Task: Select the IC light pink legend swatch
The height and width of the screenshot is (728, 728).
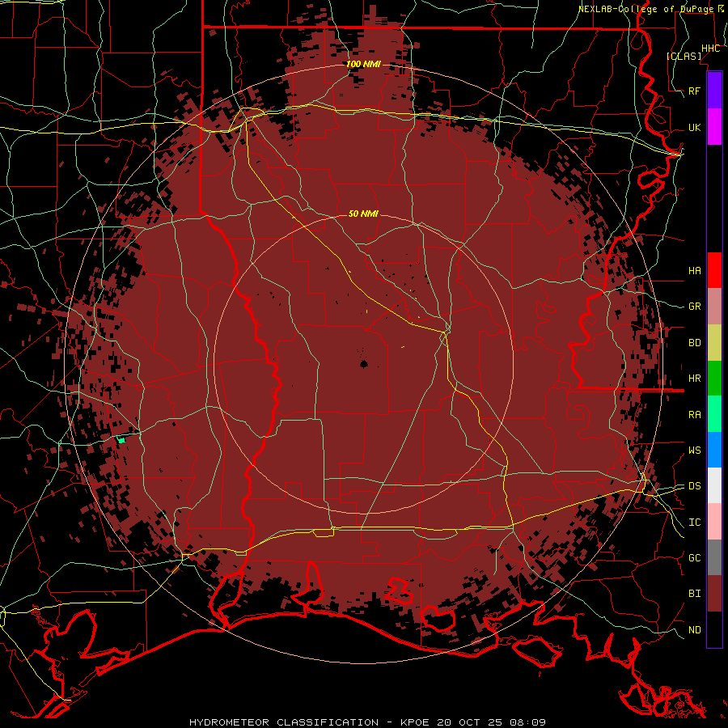Action: point(714,522)
